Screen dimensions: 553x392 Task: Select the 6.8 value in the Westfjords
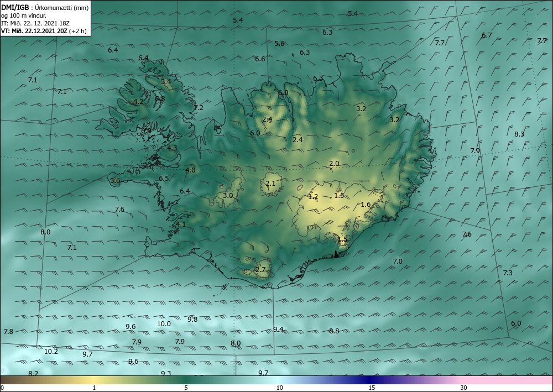click(x=160, y=99)
